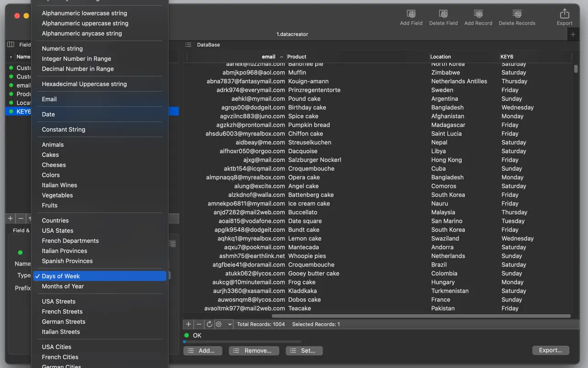Select the checked Days of Week option
The height and width of the screenshot is (368, 588).
(61, 276)
